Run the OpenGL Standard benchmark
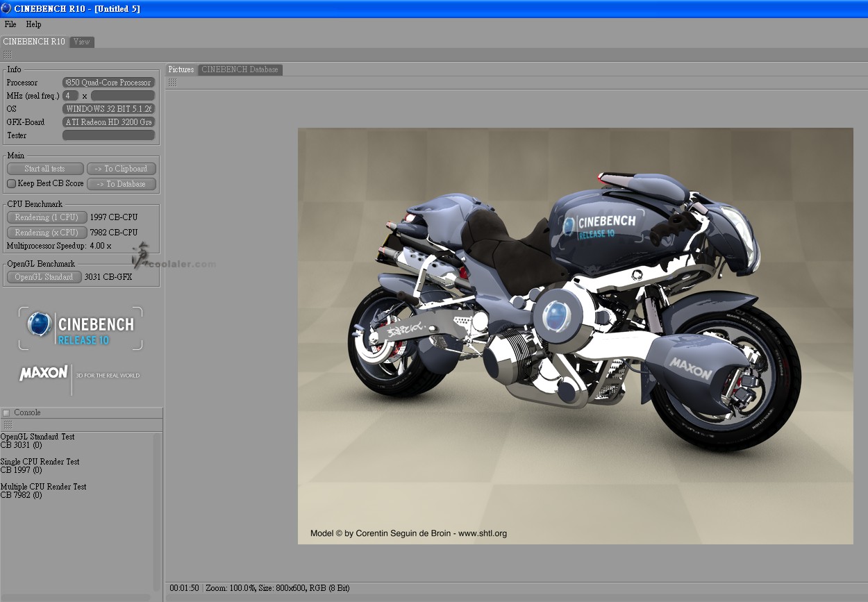 (x=44, y=277)
